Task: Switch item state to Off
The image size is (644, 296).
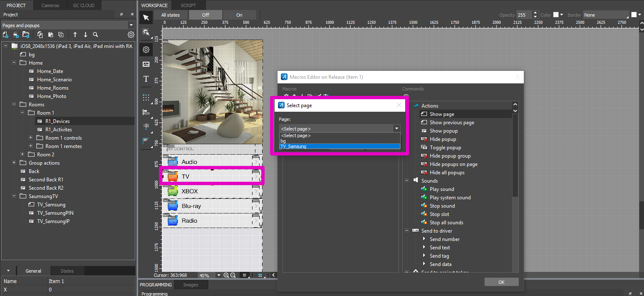Action: click(x=205, y=15)
